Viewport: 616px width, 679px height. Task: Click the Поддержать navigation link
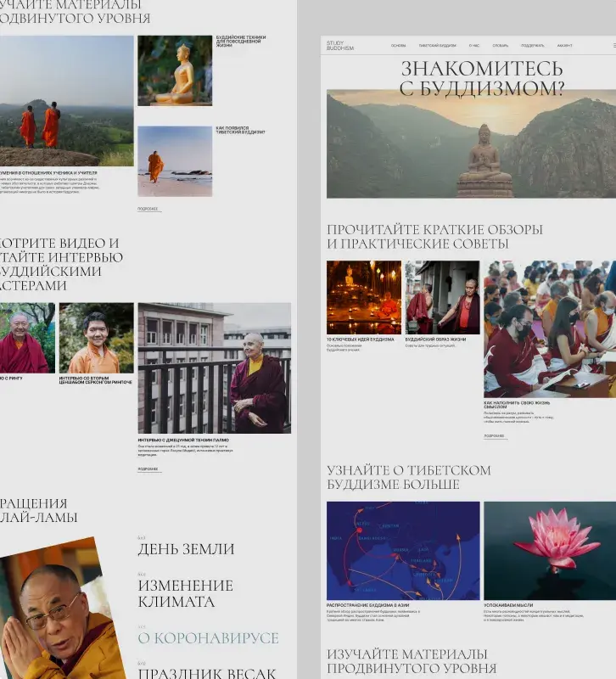533,46
